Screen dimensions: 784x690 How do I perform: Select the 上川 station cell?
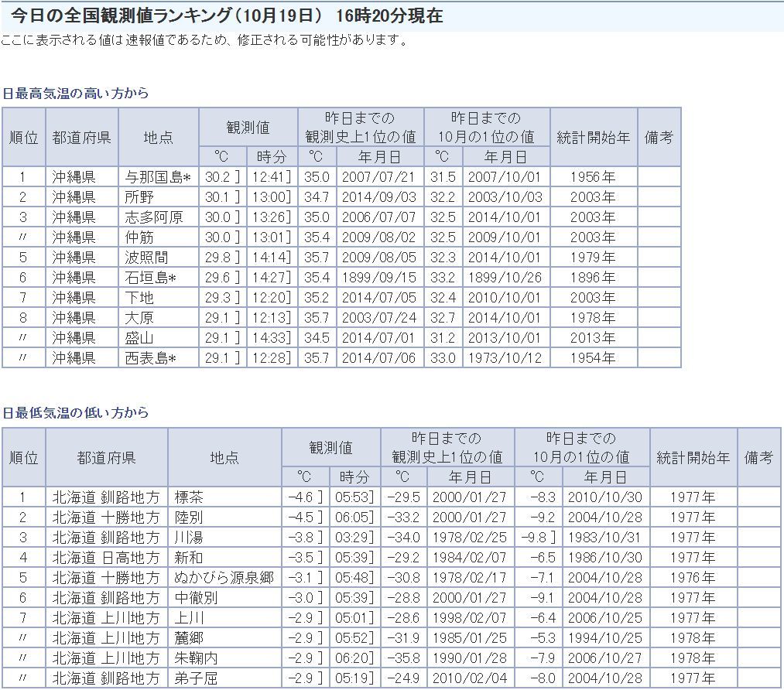click(x=224, y=618)
